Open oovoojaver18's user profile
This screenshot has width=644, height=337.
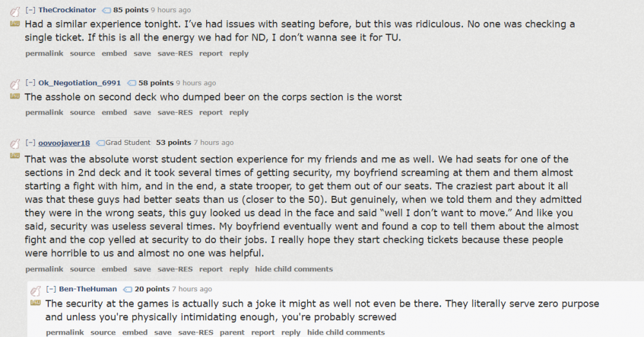[x=64, y=143]
